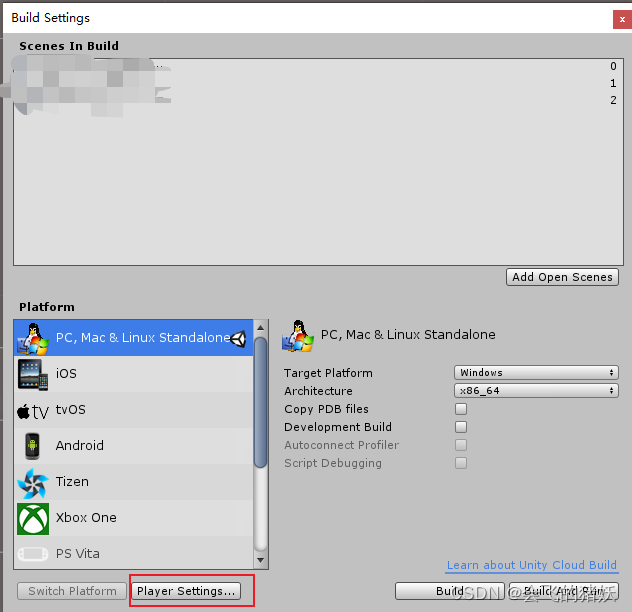Open the Target Platform dropdown
This screenshot has width=632, height=612.
[x=536, y=373]
